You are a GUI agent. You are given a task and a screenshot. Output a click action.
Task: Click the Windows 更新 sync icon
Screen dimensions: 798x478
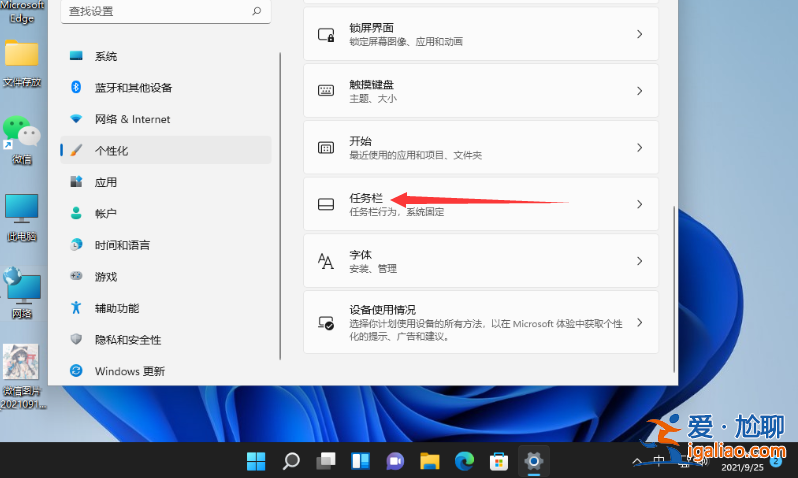tap(76, 371)
